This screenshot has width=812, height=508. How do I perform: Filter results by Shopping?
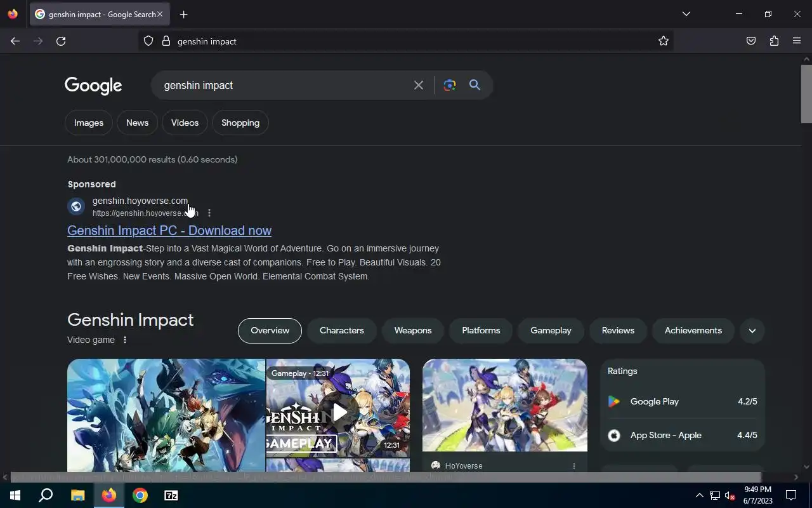pos(240,123)
